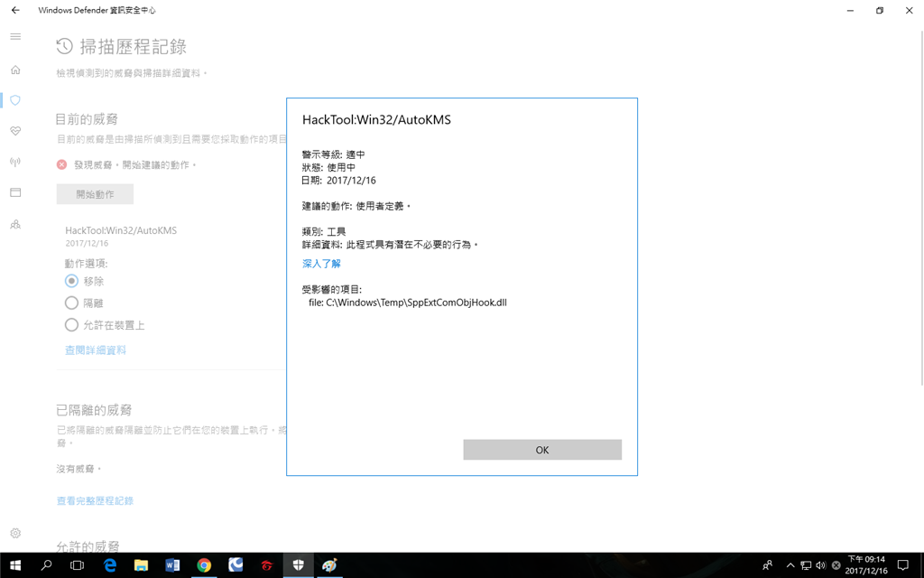Open People icon in system tray

[767, 565]
